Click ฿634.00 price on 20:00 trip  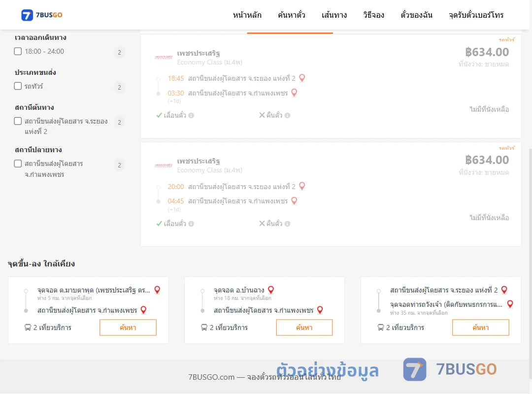pyautogui.click(x=487, y=160)
